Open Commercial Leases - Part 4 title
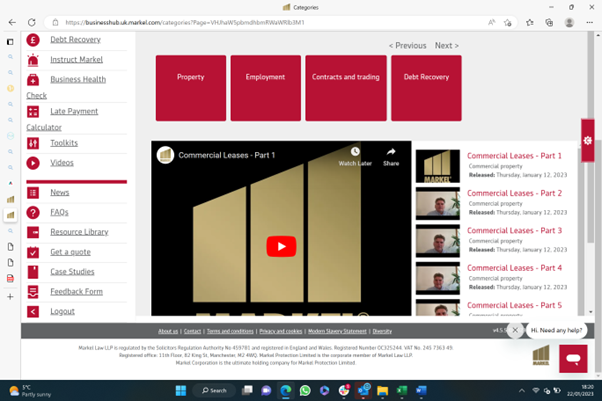The width and height of the screenshot is (602, 401). pyautogui.click(x=514, y=267)
